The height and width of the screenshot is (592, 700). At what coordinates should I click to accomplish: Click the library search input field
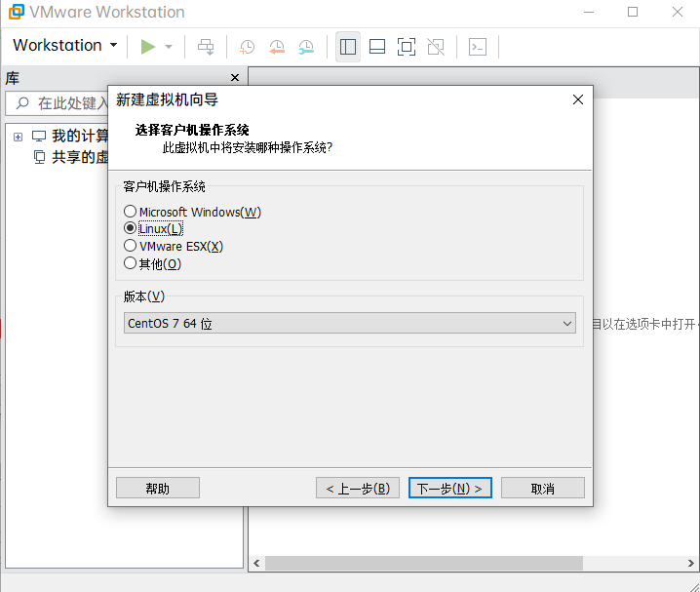point(58,103)
